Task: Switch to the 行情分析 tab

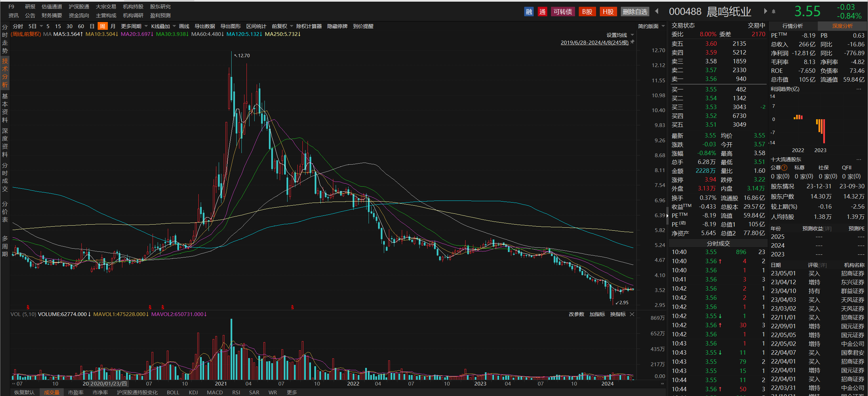Action: (792, 26)
